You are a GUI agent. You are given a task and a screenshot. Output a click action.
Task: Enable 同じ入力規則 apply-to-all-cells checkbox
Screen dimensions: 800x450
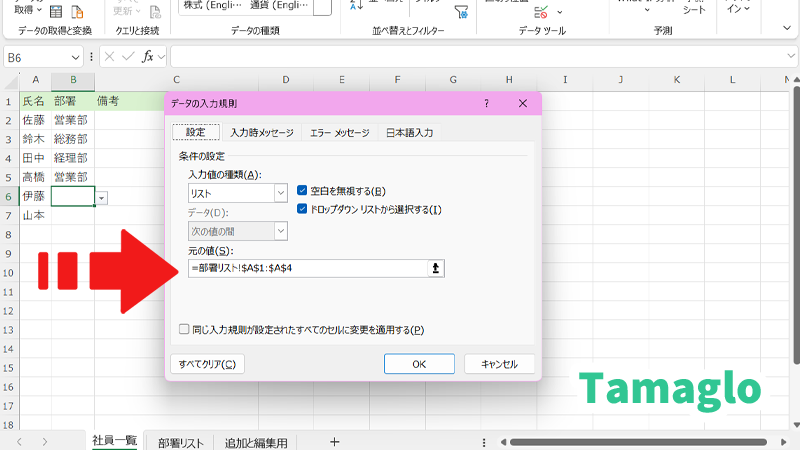click(184, 329)
